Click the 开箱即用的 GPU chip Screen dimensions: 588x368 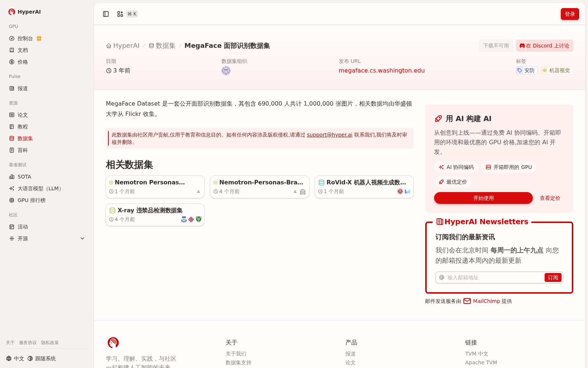tap(509, 167)
